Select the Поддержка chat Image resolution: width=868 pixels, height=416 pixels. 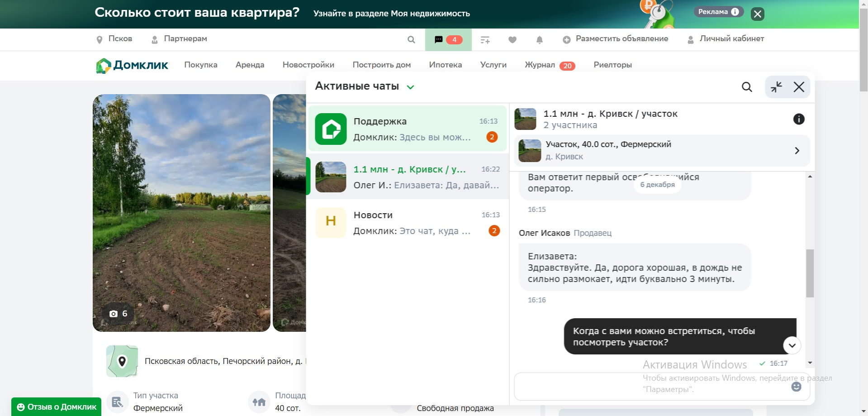tap(407, 129)
